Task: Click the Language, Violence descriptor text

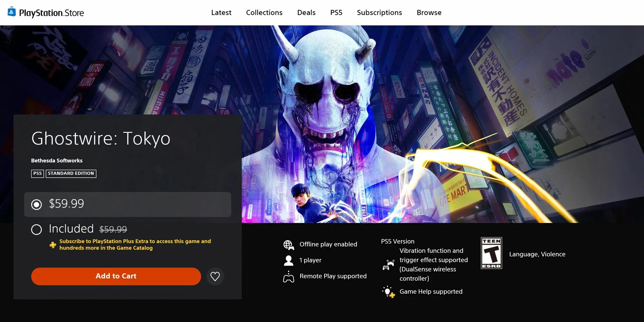Action: click(x=537, y=254)
